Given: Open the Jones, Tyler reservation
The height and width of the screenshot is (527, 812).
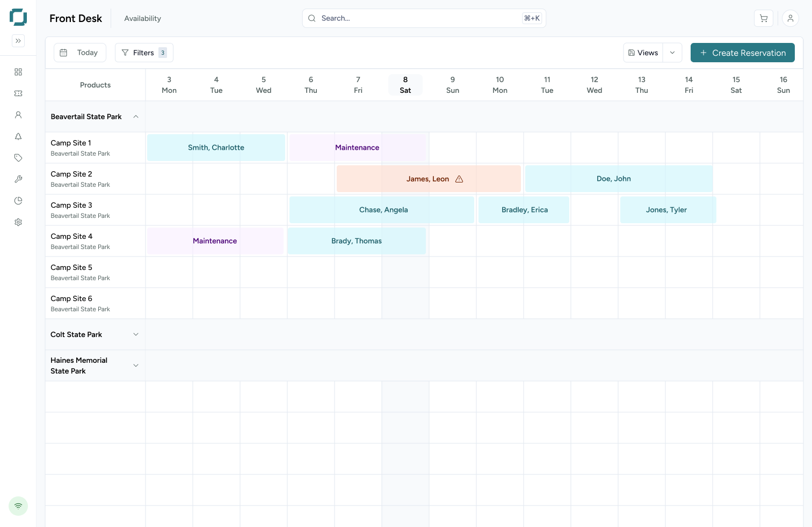Looking at the screenshot, I should click(668, 210).
